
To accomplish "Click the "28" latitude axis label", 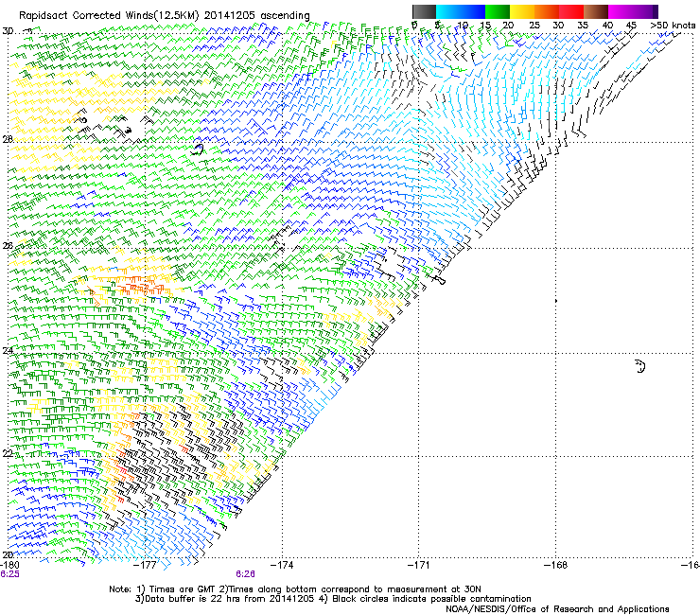I will point(8,139).
